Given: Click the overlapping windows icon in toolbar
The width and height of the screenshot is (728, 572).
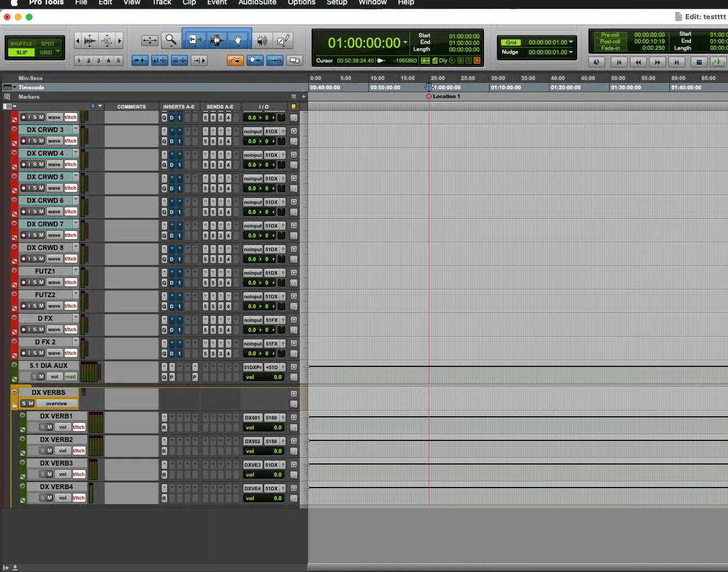Looking at the screenshot, I should [x=294, y=60].
